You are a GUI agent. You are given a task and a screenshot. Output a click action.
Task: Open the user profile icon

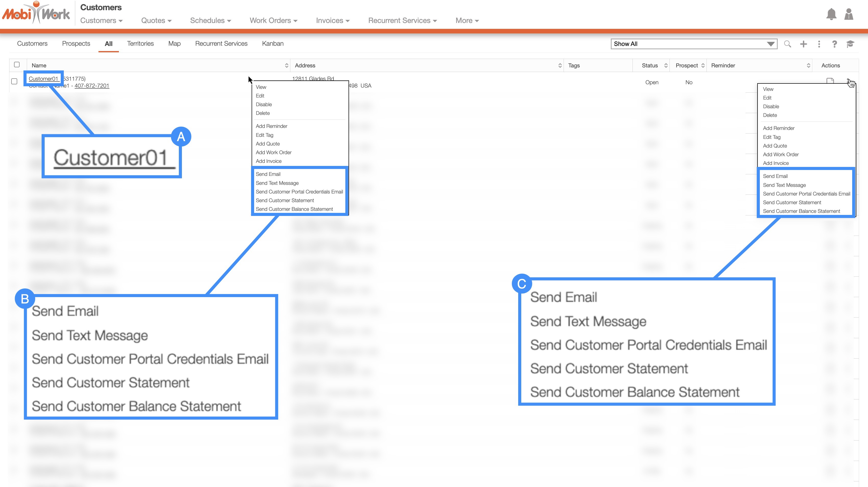click(848, 14)
